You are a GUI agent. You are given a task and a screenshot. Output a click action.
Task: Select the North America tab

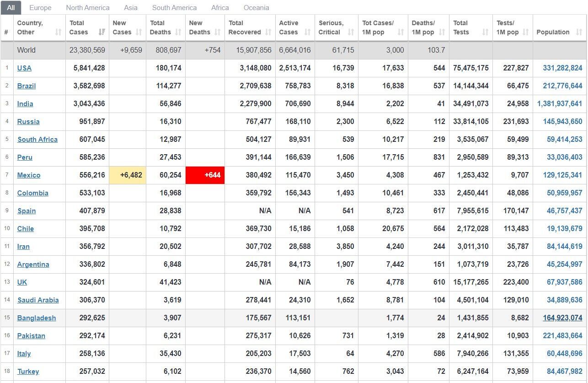click(88, 8)
